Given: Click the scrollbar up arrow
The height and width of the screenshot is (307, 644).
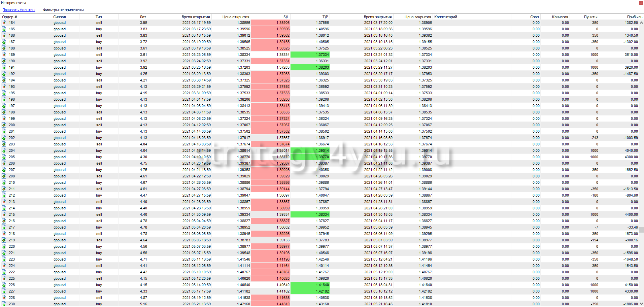Looking at the screenshot, I should tap(642, 23).
